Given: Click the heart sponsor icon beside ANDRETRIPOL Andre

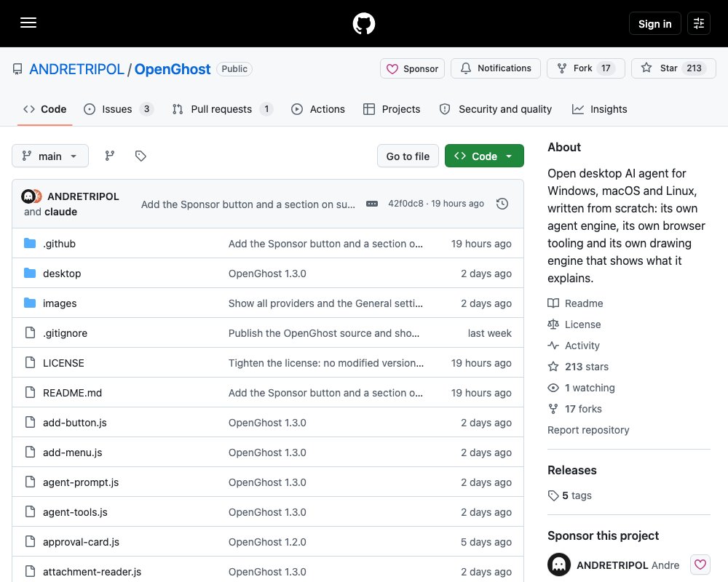Looking at the screenshot, I should pyautogui.click(x=700, y=565).
